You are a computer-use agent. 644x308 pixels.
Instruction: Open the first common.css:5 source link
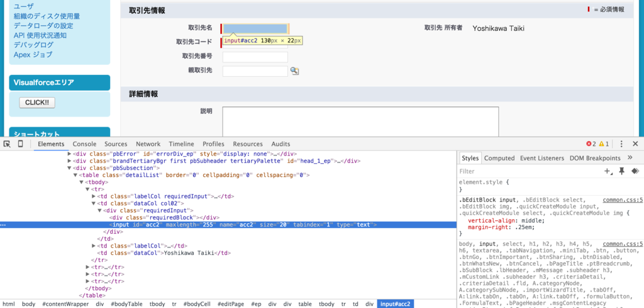[x=622, y=200]
